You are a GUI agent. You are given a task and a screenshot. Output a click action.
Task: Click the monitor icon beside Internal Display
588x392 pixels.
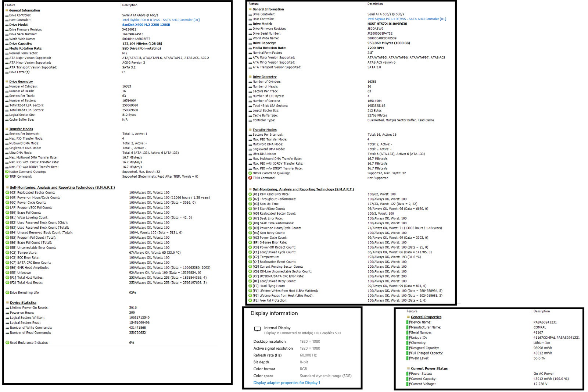click(257, 329)
